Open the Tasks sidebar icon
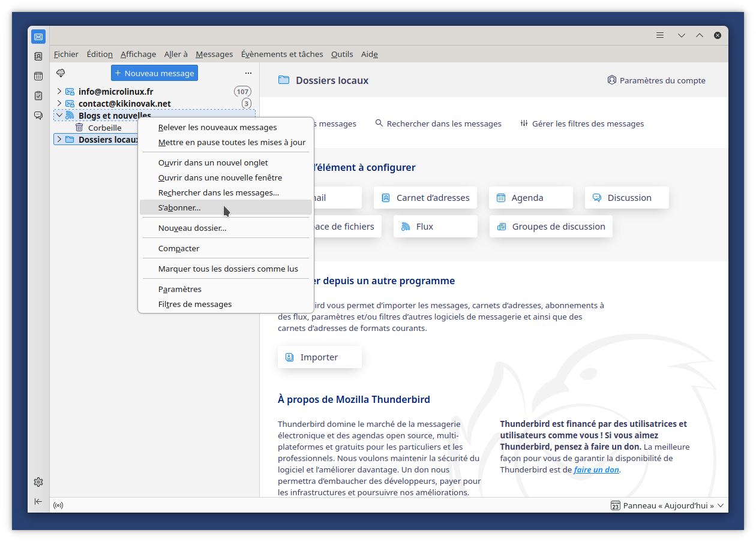 (38, 95)
